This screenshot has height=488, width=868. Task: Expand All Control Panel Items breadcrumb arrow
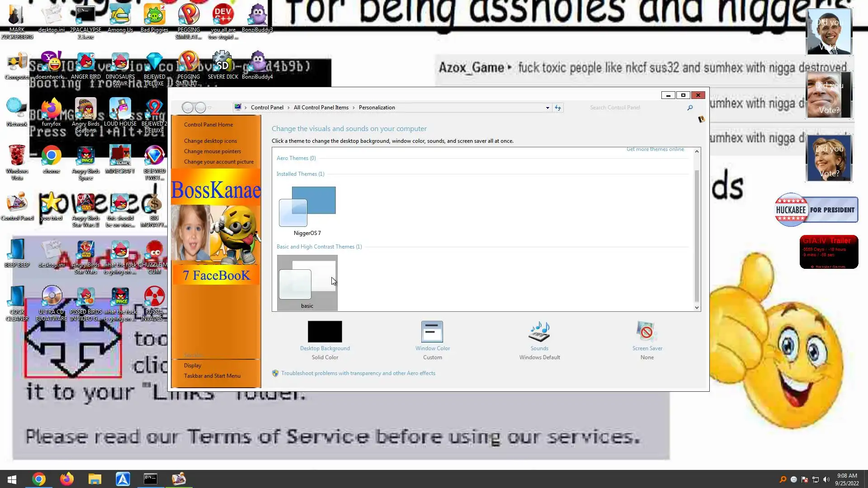(354, 108)
